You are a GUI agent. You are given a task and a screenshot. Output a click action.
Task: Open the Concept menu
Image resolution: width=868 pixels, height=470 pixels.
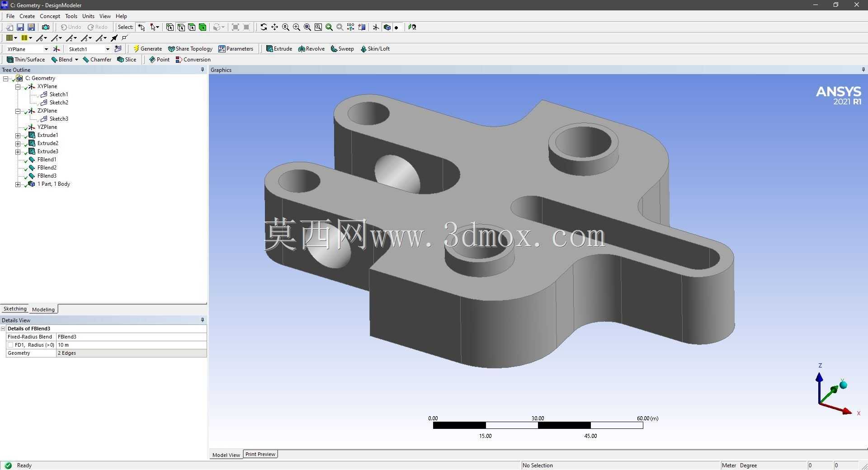click(50, 16)
